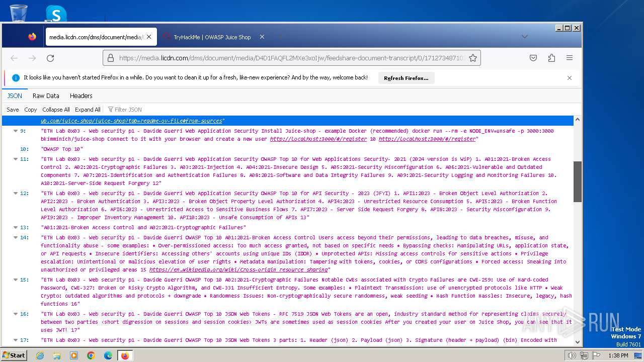The height and width of the screenshot is (362, 644).
Task: Go back to the previous page
Action: [14, 58]
